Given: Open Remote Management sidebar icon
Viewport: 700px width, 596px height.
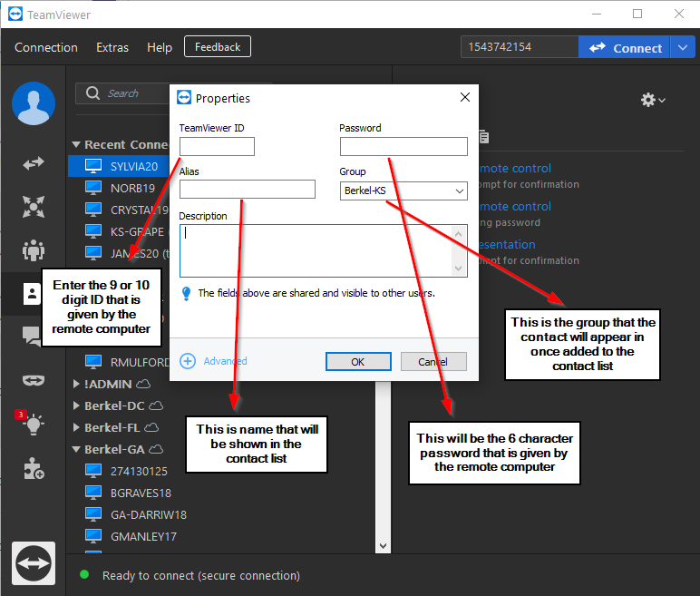Looking at the screenshot, I should pos(34,207).
